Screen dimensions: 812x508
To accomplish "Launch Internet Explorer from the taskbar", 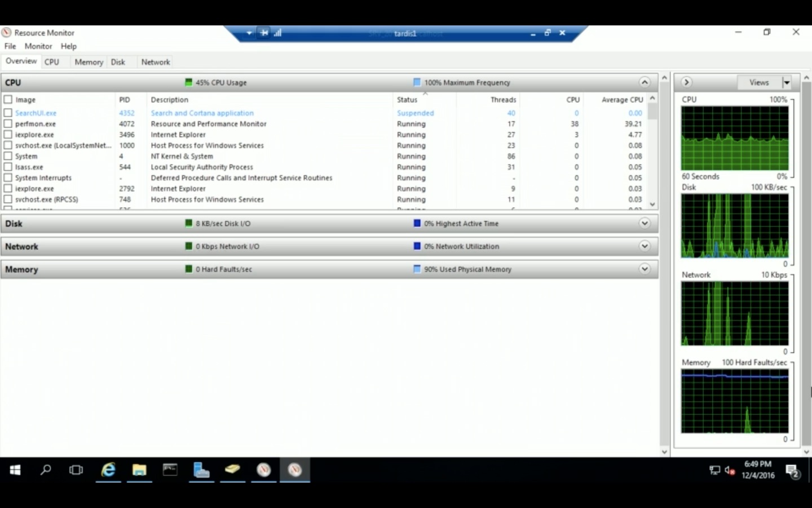I will click(x=107, y=470).
